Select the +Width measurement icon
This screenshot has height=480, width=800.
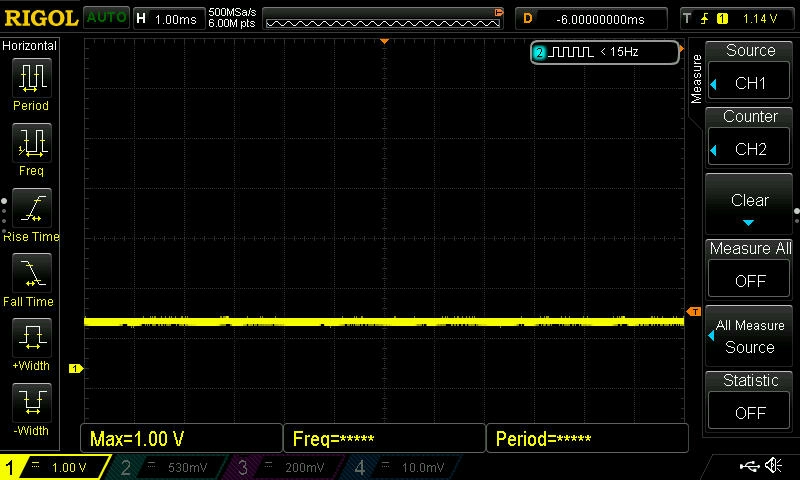[x=31, y=338]
